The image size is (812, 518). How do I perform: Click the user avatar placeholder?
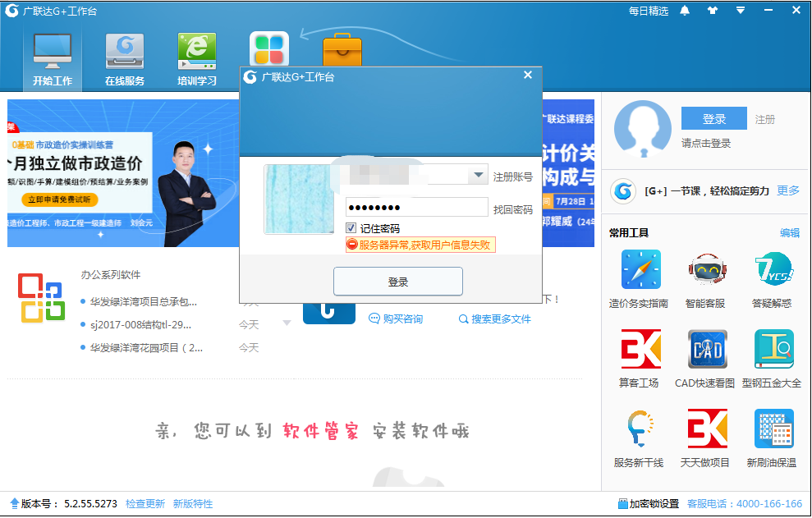642,129
